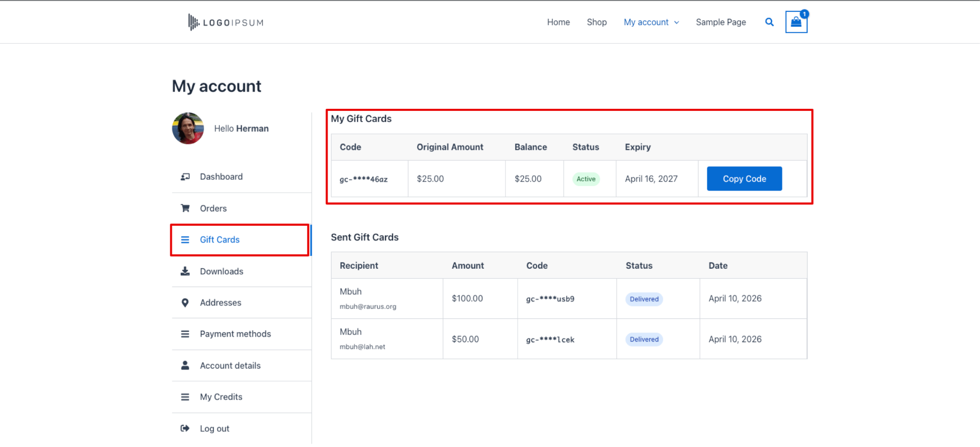This screenshot has width=980, height=447.
Task: Click the search magnifier icon in header
Action: point(769,22)
